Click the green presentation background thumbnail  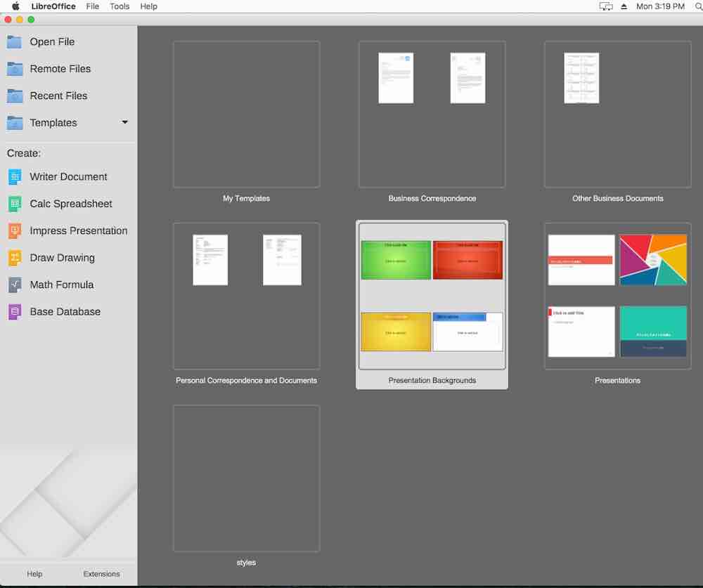[396, 260]
